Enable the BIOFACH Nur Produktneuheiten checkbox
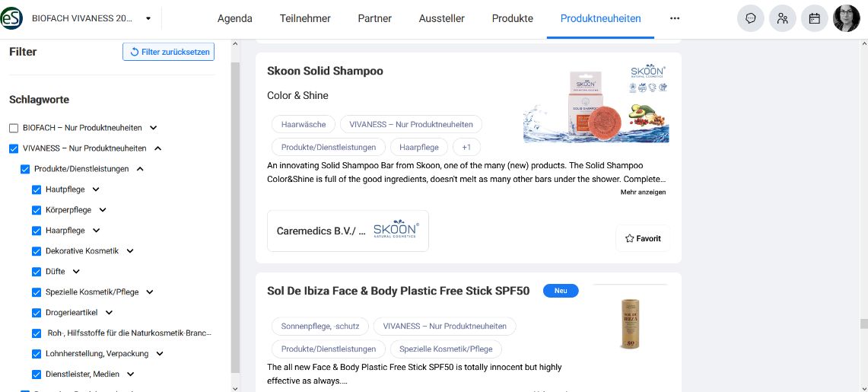This screenshot has height=392, width=868. 14,128
